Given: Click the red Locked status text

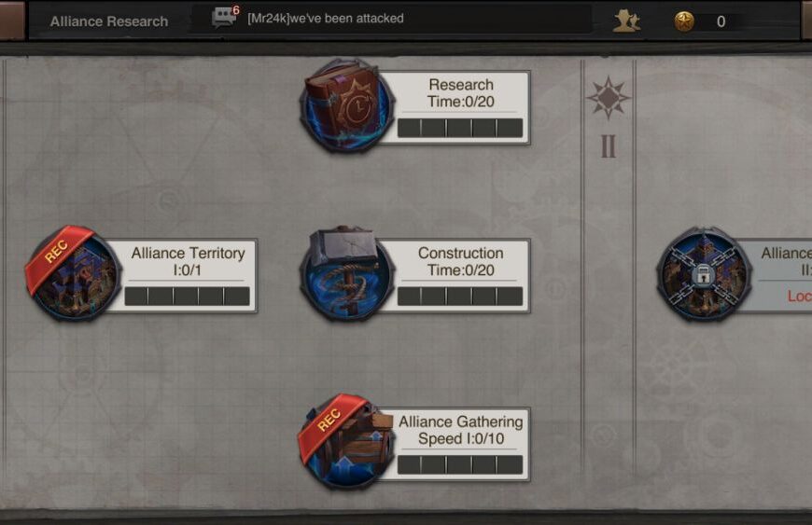Looking at the screenshot, I should (799, 296).
